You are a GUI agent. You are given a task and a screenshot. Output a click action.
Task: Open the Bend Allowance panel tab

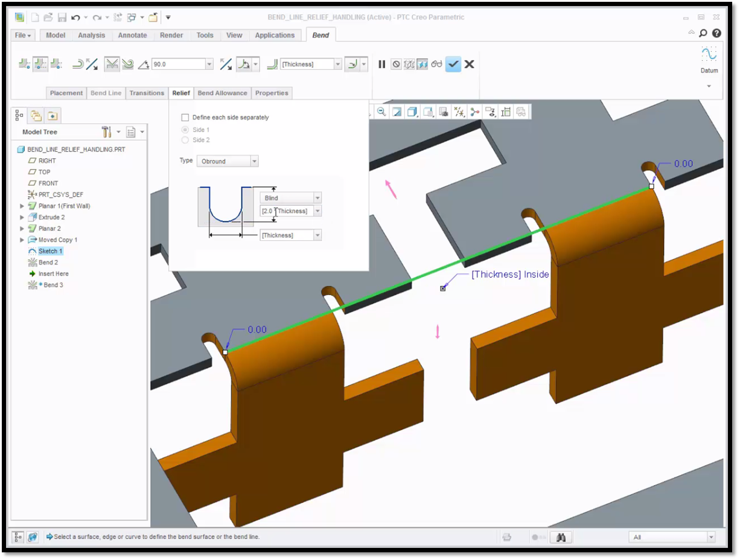point(222,93)
